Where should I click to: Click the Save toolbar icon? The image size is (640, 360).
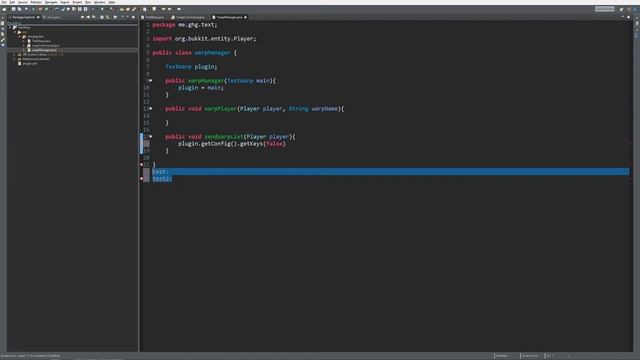coord(13,9)
